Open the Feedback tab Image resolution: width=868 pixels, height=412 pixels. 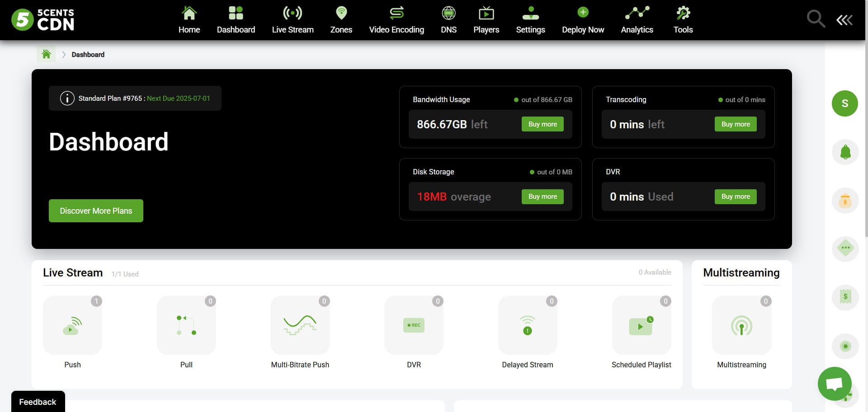click(x=38, y=402)
